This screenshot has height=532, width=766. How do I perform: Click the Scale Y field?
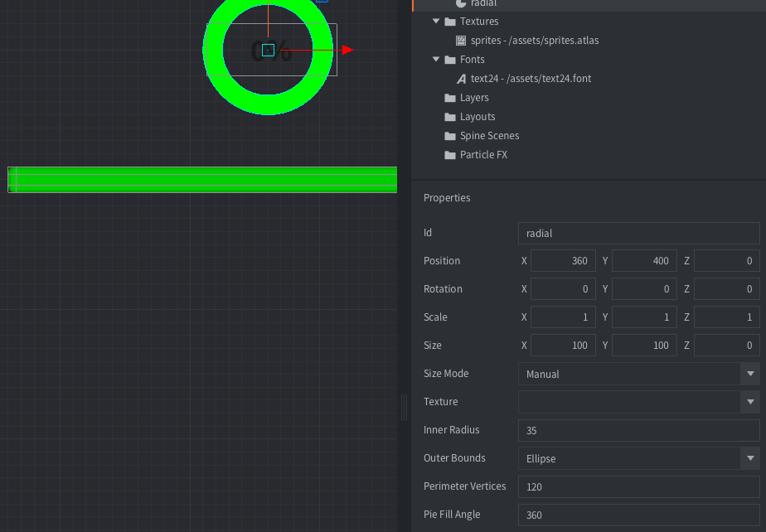click(x=644, y=317)
